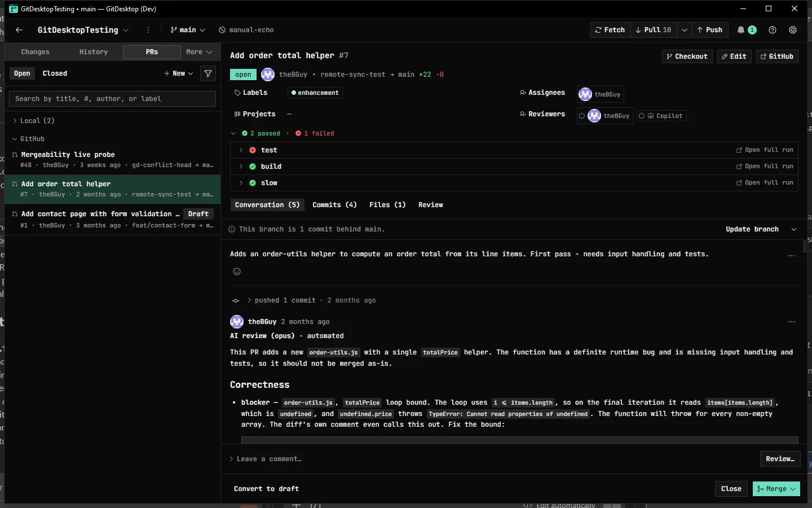Switch to the History tab

tap(94, 52)
